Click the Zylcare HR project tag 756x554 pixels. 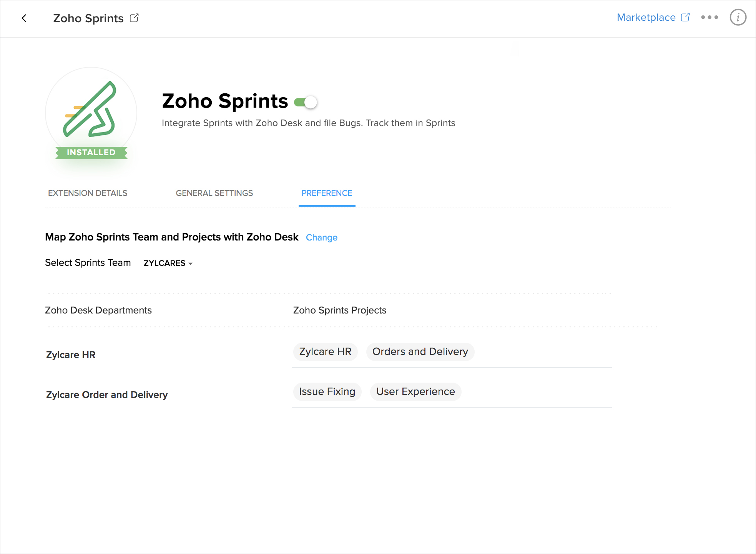325,352
